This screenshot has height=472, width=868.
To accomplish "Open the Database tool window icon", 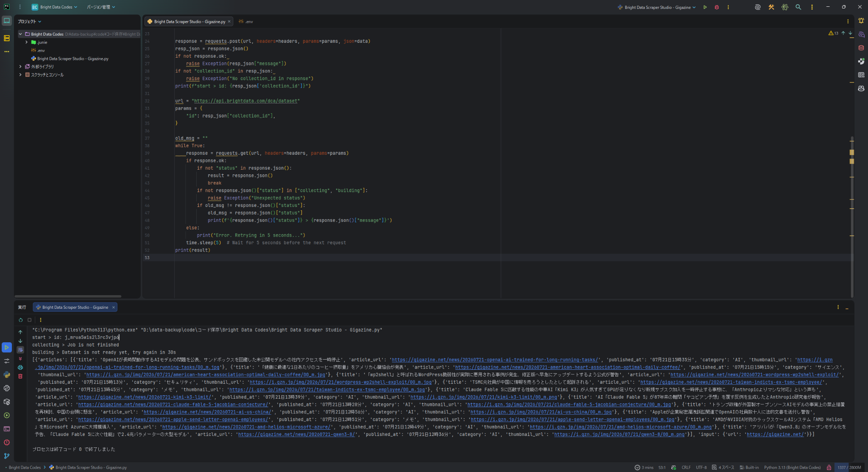I will 861,48.
